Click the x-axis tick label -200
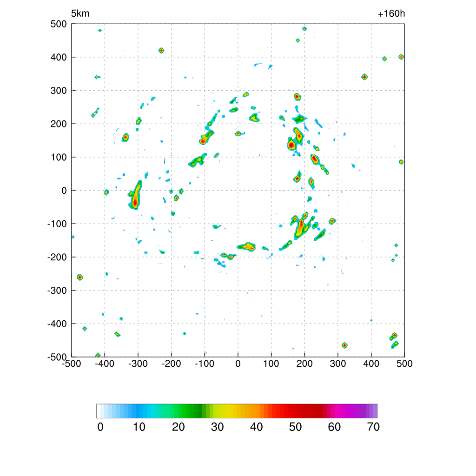Viewport: 476px width, 476px height. 171,364
